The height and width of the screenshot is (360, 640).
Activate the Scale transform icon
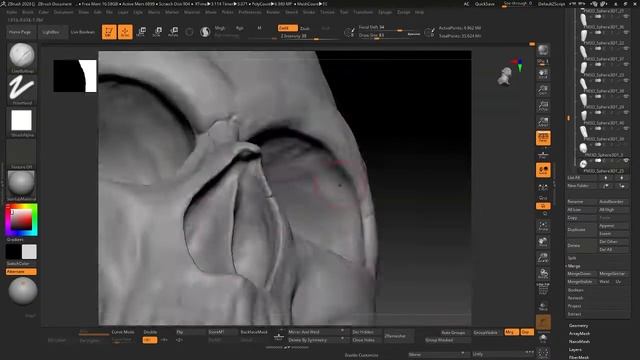[x=158, y=32]
